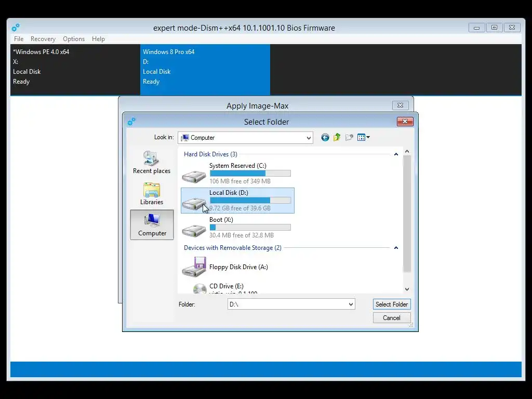Close the Apply Image-Max dialog
This screenshot has width=532, height=399.
coord(401,105)
